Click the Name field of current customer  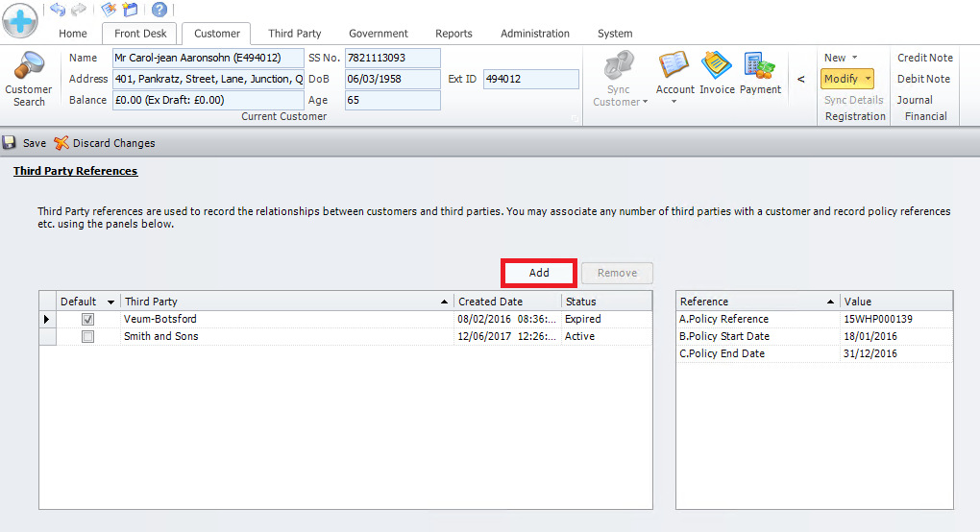tap(208, 58)
